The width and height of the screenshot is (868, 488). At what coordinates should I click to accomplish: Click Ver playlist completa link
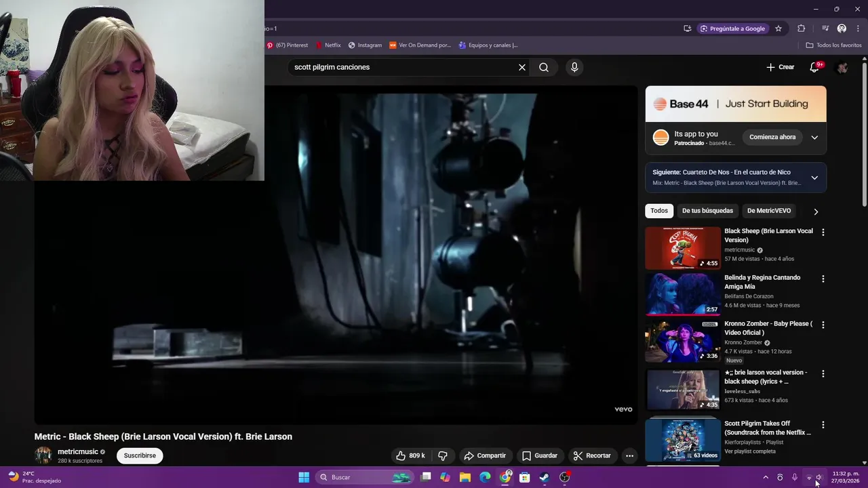click(x=750, y=451)
